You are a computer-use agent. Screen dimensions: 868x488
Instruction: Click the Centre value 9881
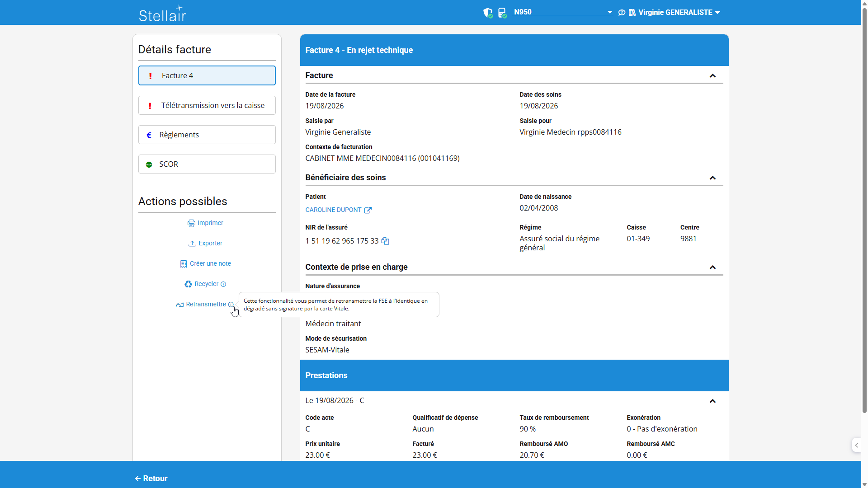[689, 239]
